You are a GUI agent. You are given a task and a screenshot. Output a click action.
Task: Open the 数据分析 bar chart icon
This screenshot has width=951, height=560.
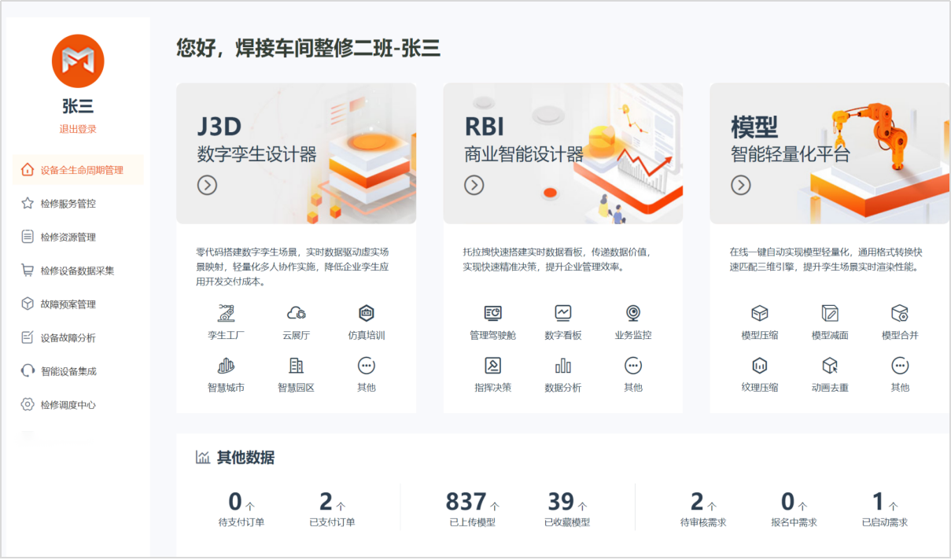coord(562,366)
